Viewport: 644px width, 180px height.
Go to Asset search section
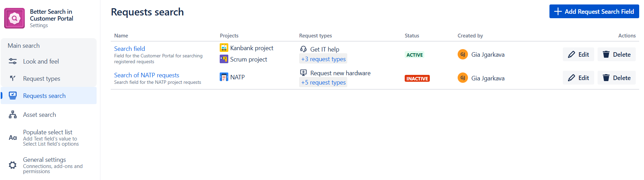click(x=49, y=115)
